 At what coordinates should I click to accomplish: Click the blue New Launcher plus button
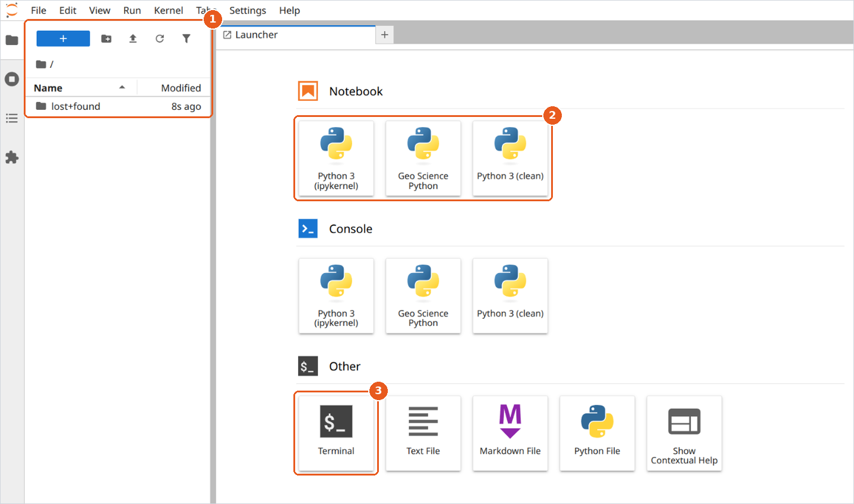point(63,39)
